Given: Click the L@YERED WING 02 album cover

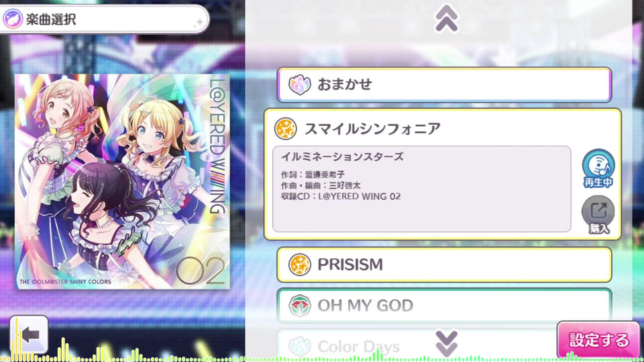Looking at the screenshot, I should 122,182.
